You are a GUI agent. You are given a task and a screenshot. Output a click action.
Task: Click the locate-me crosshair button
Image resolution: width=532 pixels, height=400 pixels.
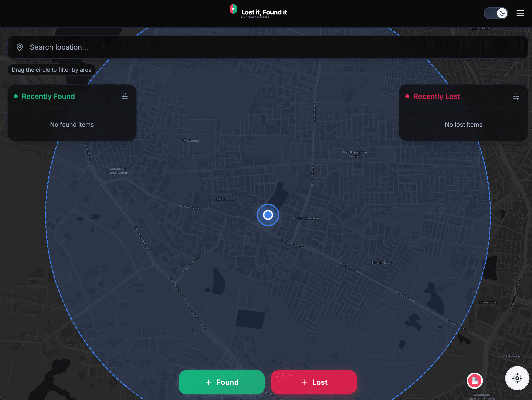point(517,378)
